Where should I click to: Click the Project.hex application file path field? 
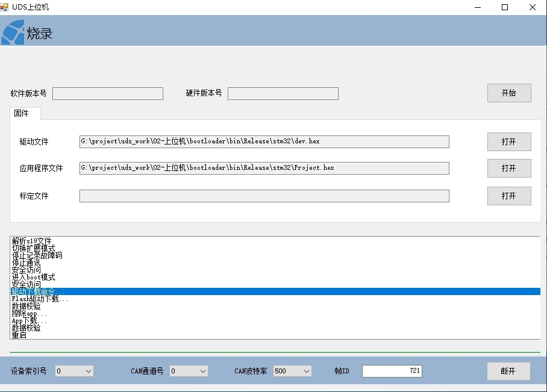(264, 168)
